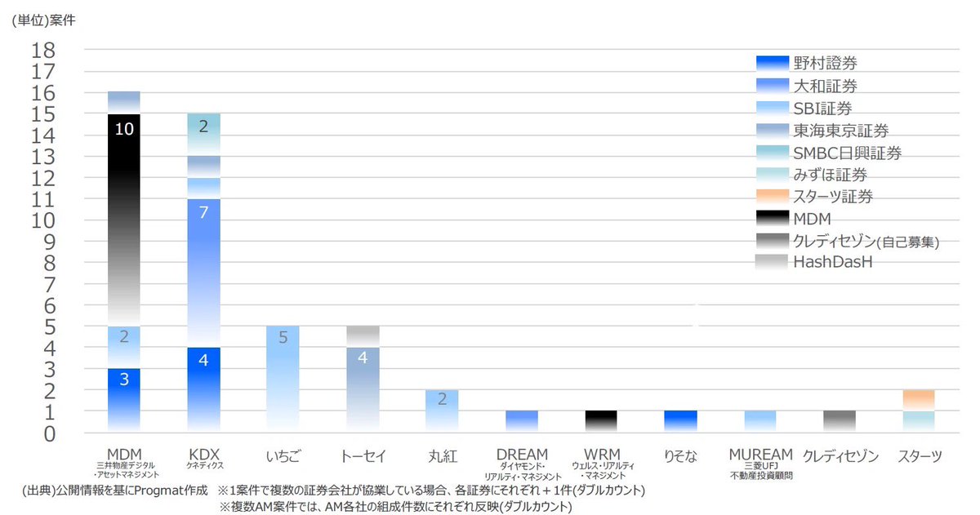The height and width of the screenshot is (515, 980).
Task: Click the orange top segment of スターツ bar
Action: coord(919,400)
